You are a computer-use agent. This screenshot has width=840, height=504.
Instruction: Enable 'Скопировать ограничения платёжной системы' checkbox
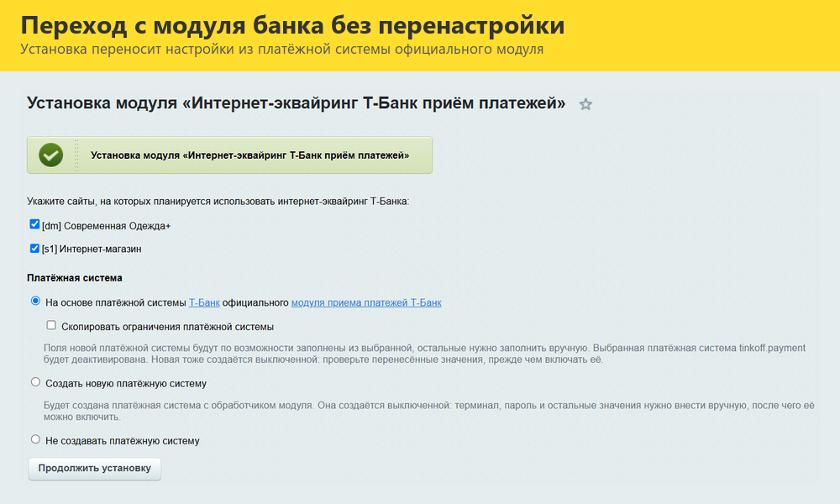click(51, 325)
